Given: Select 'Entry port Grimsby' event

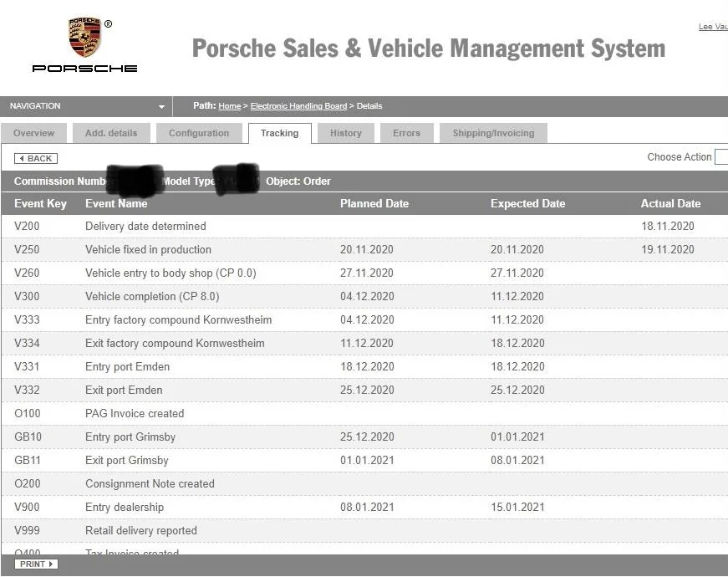Looking at the screenshot, I should [x=130, y=437].
